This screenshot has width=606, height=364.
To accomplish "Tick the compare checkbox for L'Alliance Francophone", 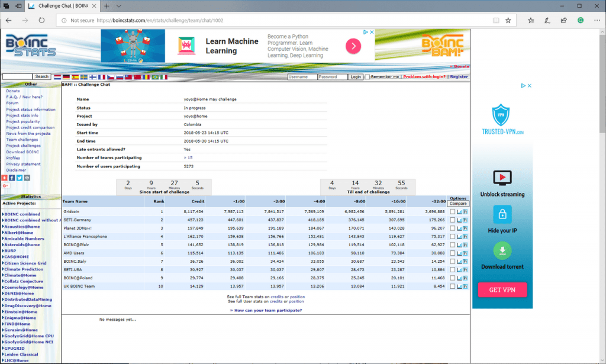I will click(452, 237).
